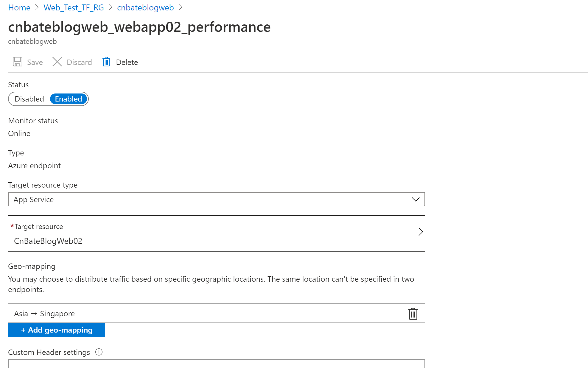
Task: Toggle endpoint status from Enabled to Disabled
Action: coord(29,98)
